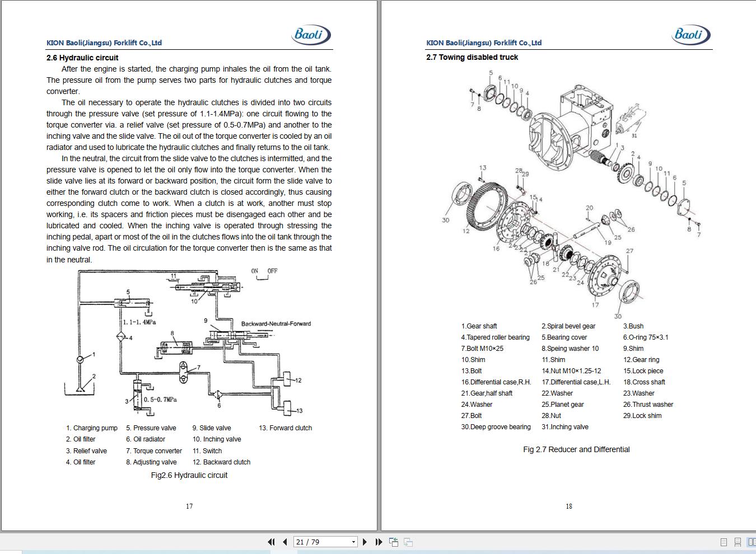This screenshot has width=756, height=554.
Task: Go to the first page
Action: pos(271,542)
